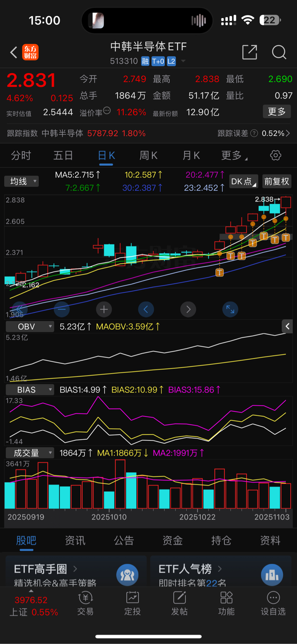Tap the tracking error question mark

point(254,133)
